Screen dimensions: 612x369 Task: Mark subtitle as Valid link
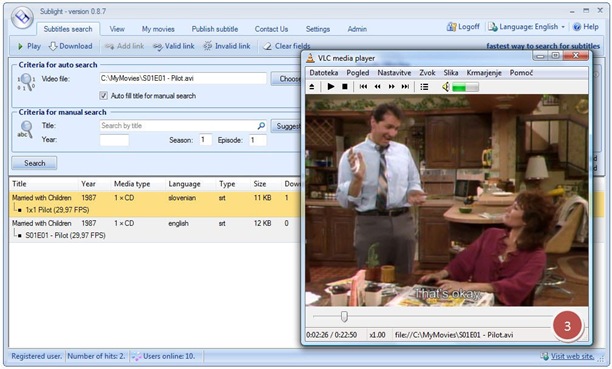pos(173,46)
